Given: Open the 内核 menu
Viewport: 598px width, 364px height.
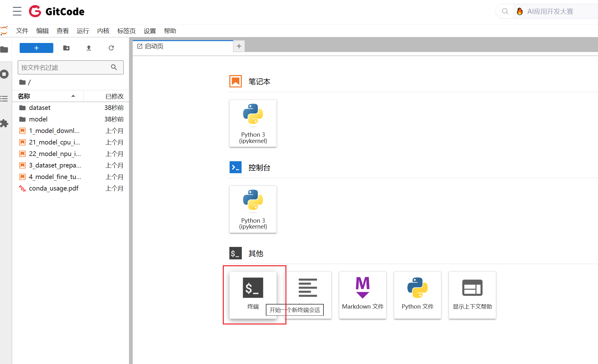Looking at the screenshot, I should pos(103,31).
